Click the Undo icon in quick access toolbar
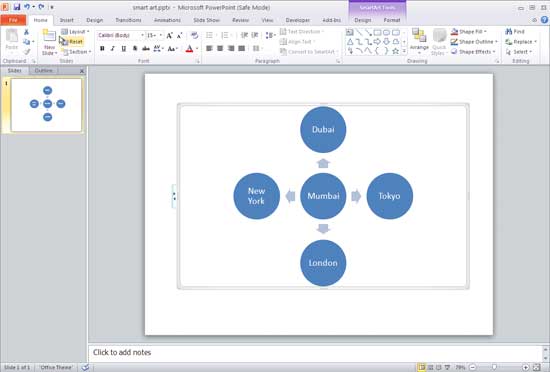 27,7
